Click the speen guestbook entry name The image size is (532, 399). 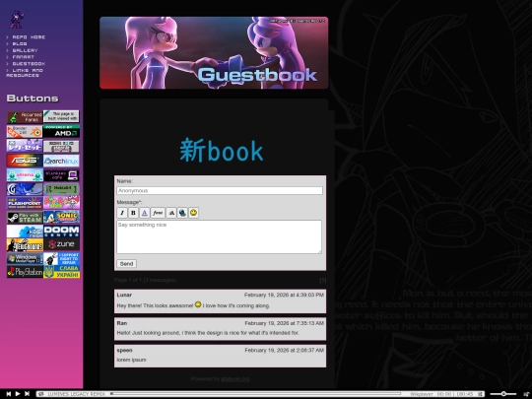[124, 350]
